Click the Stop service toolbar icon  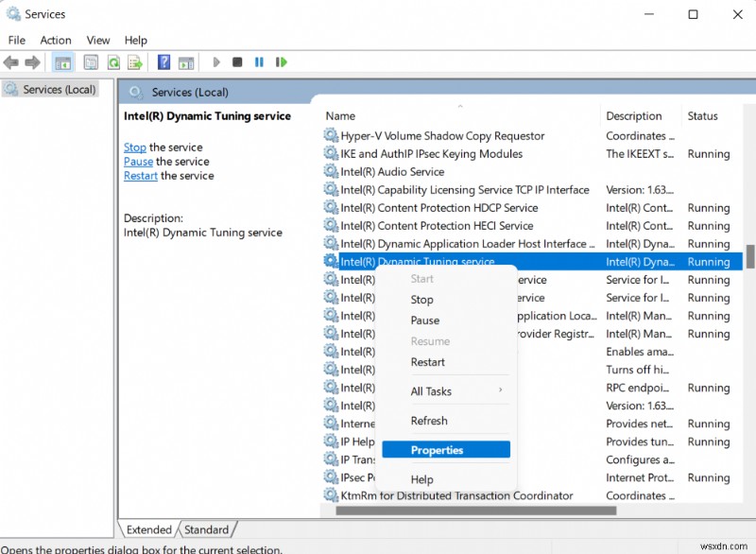point(238,62)
